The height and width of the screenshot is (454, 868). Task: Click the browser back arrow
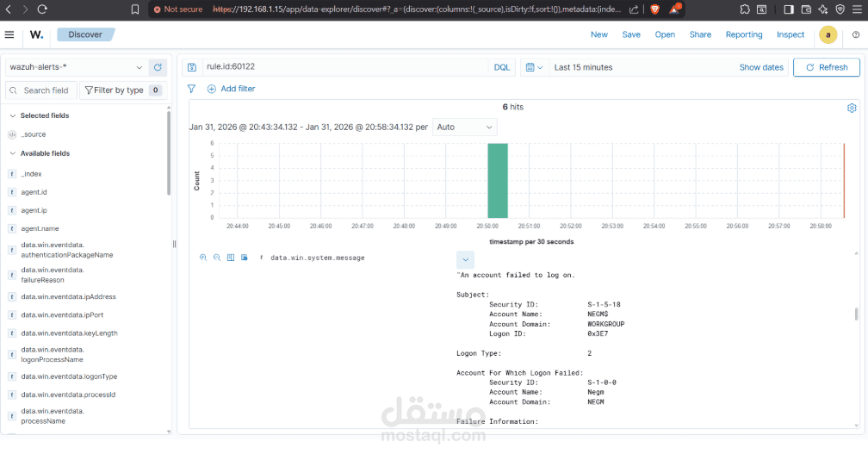9,9
